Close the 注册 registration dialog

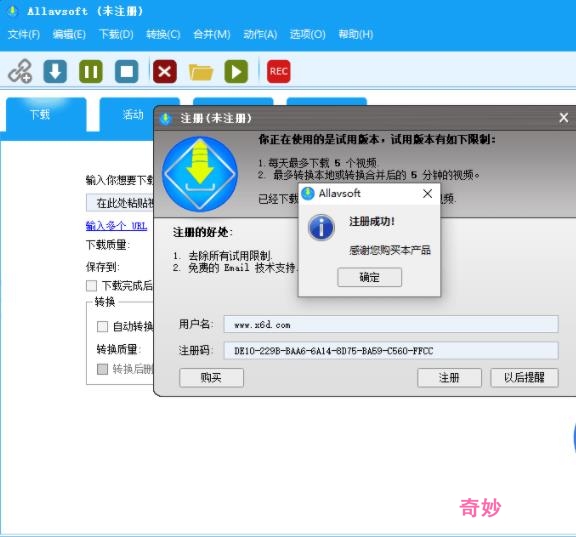(564, 118)
